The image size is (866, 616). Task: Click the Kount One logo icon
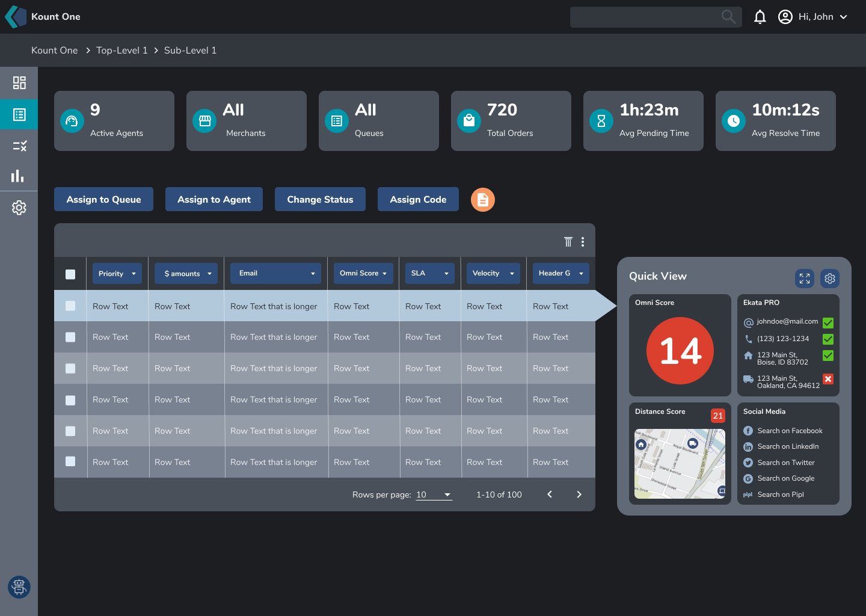point(16,17)
